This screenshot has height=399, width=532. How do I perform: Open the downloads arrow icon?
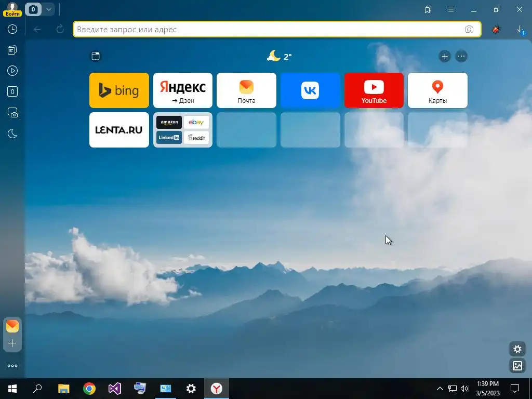point(520,30)
